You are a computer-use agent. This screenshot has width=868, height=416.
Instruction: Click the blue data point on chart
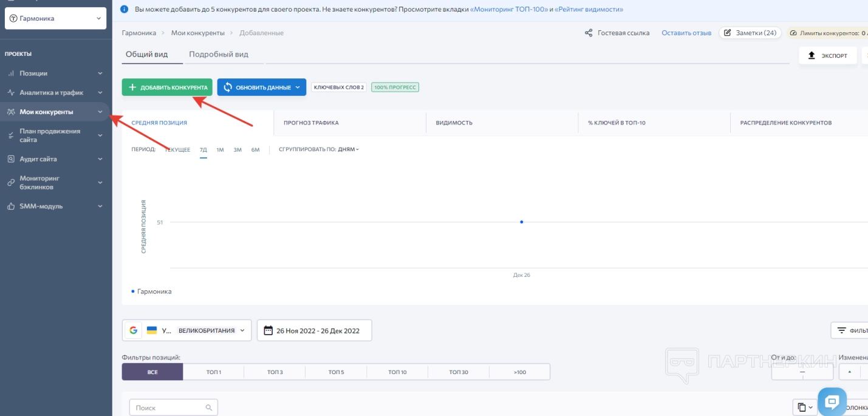tap(521, 222)
